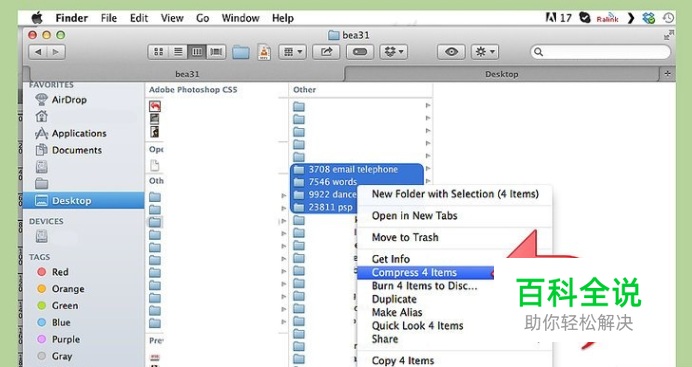The height and width of the screenshot is (367, 692).
Task: Select the '3708 email telephone' folder
Action: (357, 169)
